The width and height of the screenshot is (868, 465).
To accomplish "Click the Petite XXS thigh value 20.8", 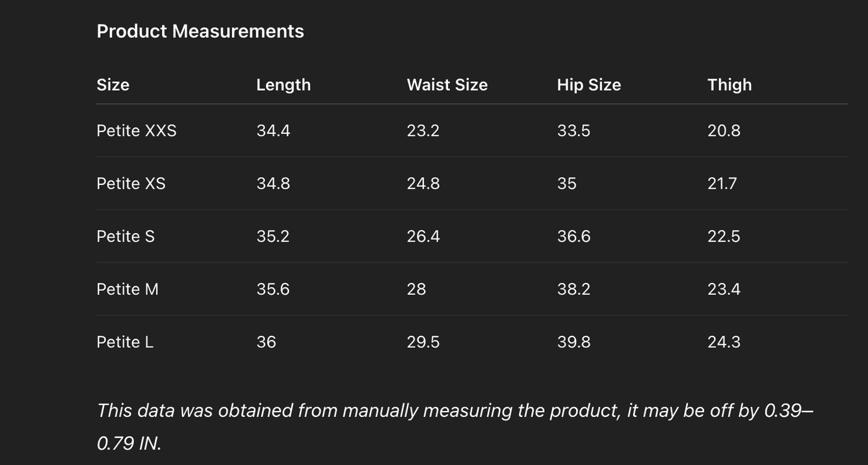I will [x=724, y=130].
